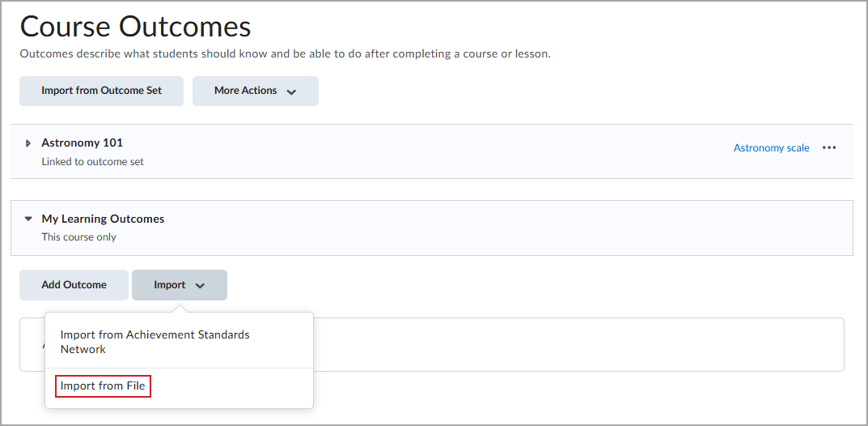Click empty space in the Astronomy 101 row
Image resolution: width=868 pixels, height=426 pixels.
pyautogui.click(x=432, y=151)
